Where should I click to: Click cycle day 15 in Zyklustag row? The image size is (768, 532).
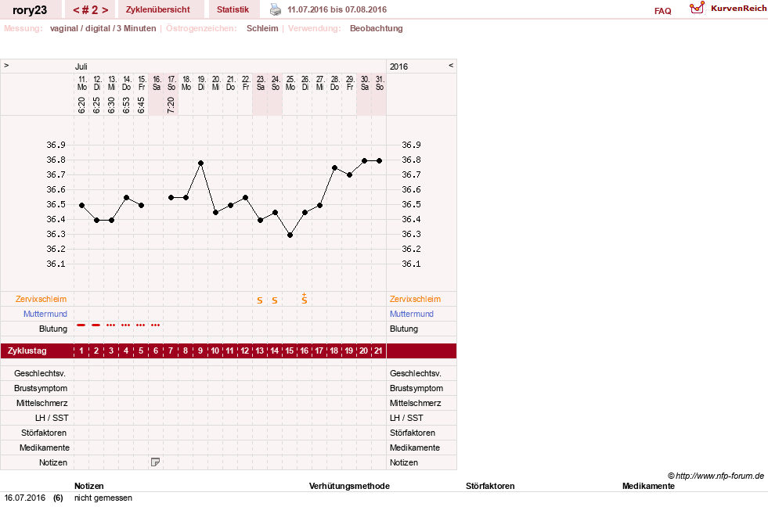tap(290, 351)
